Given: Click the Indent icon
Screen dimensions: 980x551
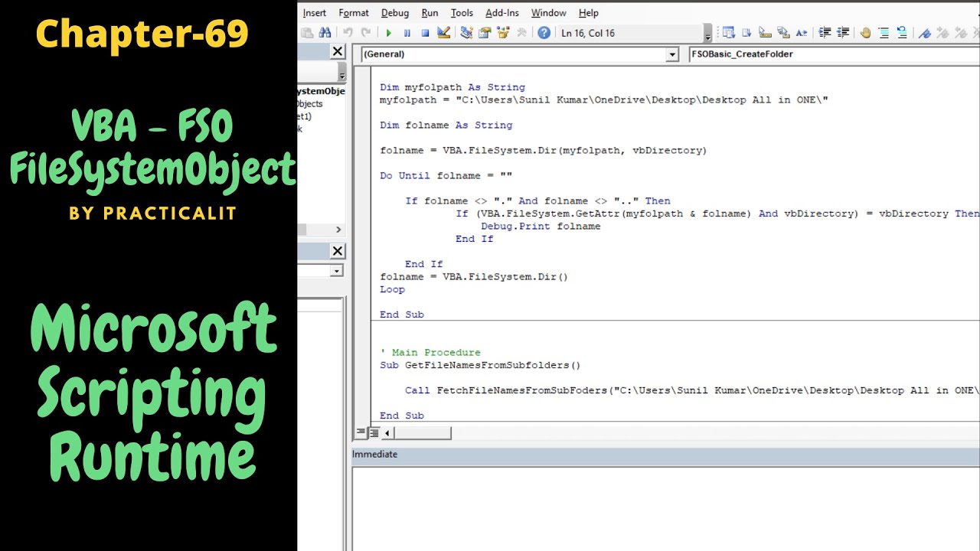Looking at the screenshot, I should pyautogui.click(x=825, y=33).
